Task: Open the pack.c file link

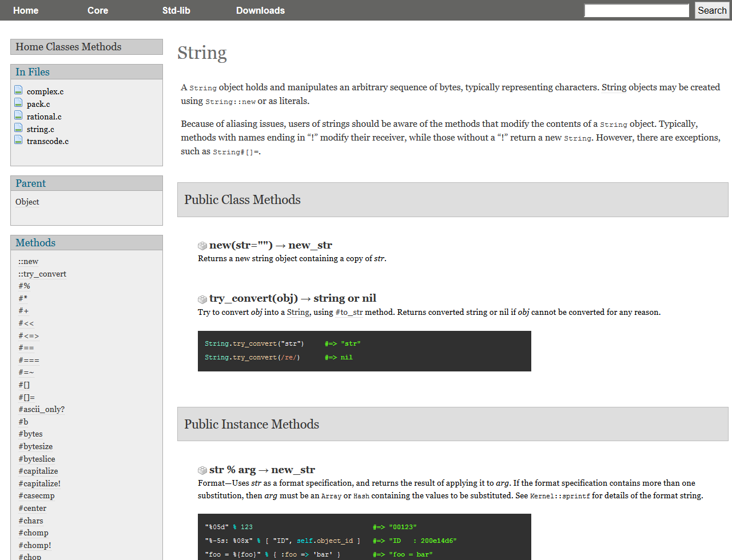Action: coord(38,104)
